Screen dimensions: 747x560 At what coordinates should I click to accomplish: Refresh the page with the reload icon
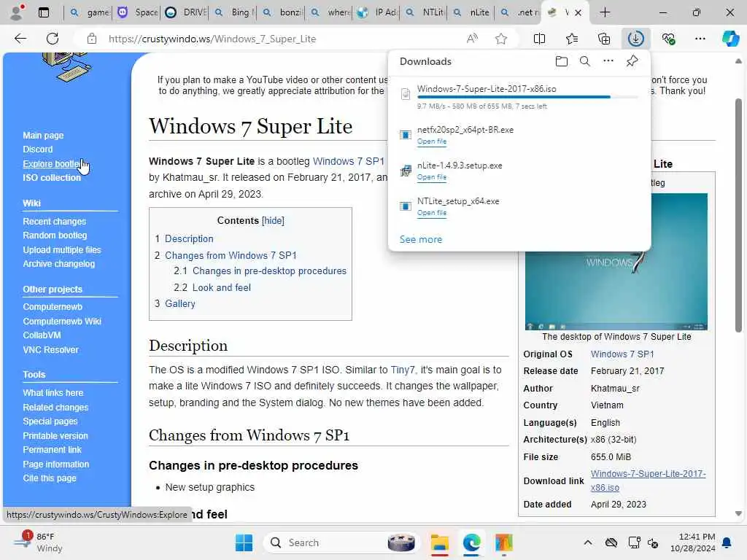(53, 39)
